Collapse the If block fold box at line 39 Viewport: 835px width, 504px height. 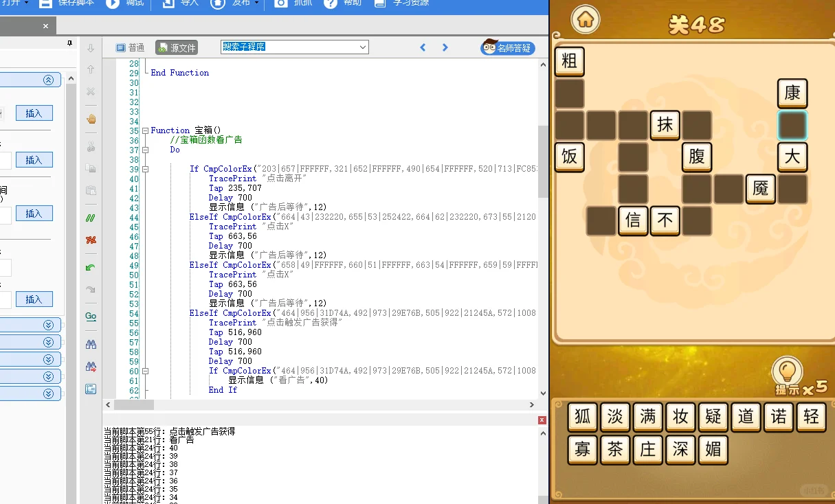(145, 169)
